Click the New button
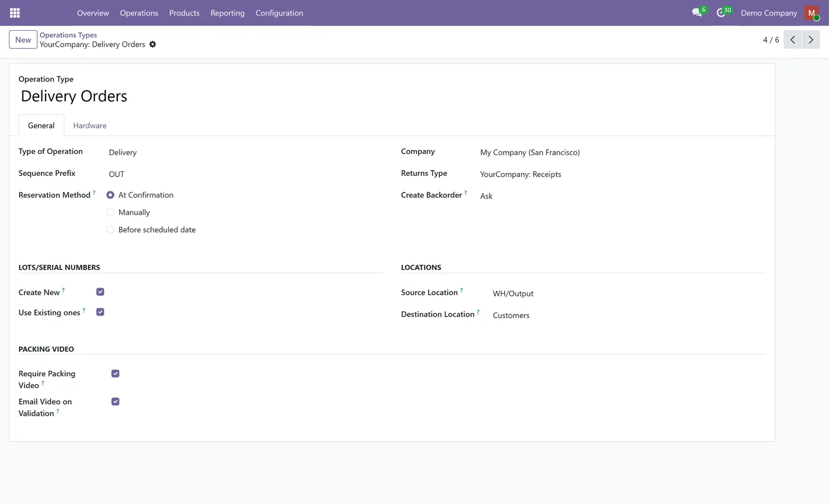The image size is (829, 504). click(23, 40)
